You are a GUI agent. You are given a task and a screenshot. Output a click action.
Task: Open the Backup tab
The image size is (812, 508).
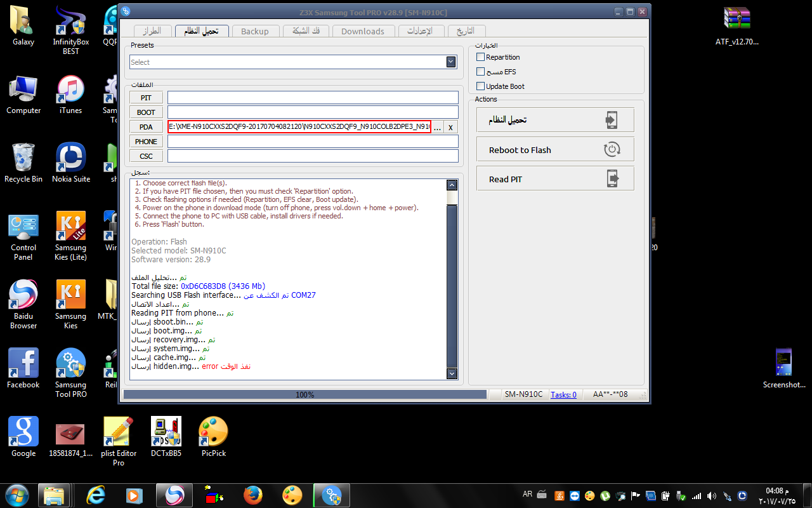pyautogui.click(x=255, y=31)
